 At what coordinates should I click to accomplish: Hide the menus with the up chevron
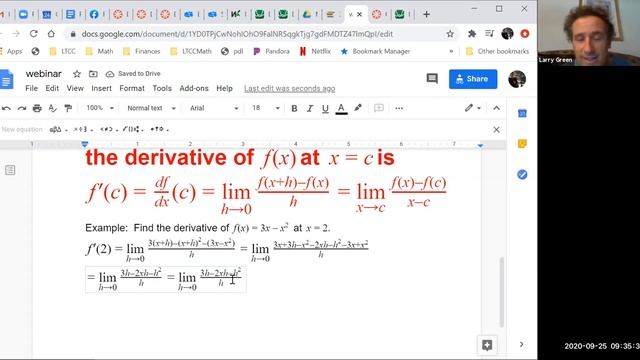496,108
